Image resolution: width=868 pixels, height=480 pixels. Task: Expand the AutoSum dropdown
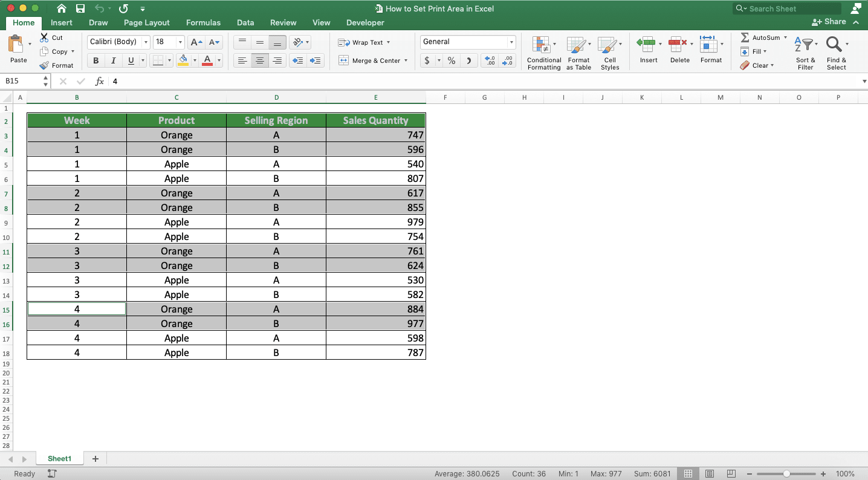tap(785, 37)
